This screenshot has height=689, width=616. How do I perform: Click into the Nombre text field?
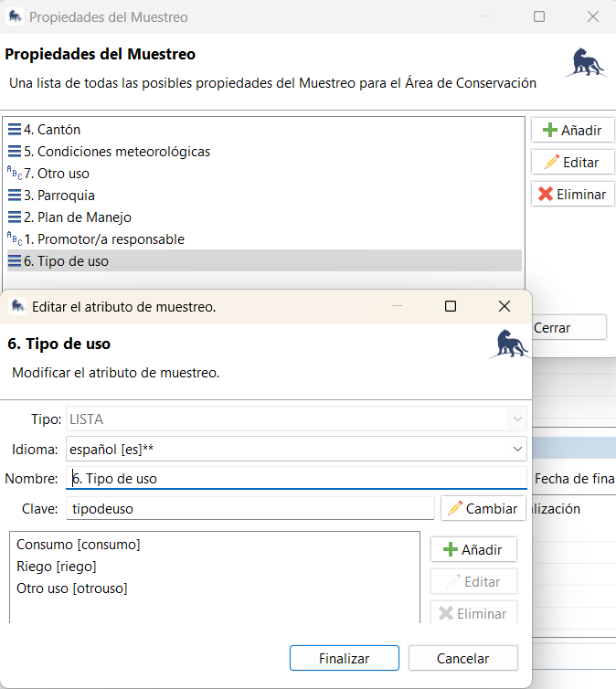(x=296, y=478)
